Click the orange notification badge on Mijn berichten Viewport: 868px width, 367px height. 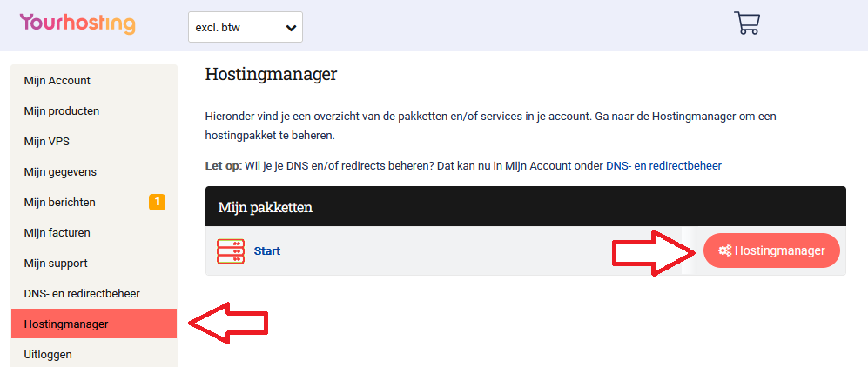tap(157, 203)
